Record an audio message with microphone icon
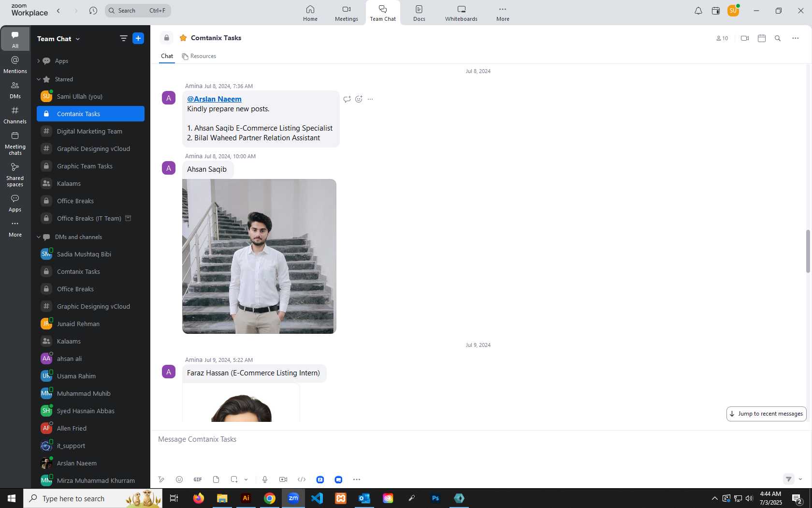Viewport: 812px width, 508px height. pyautogui.click(x=265, y=479)
